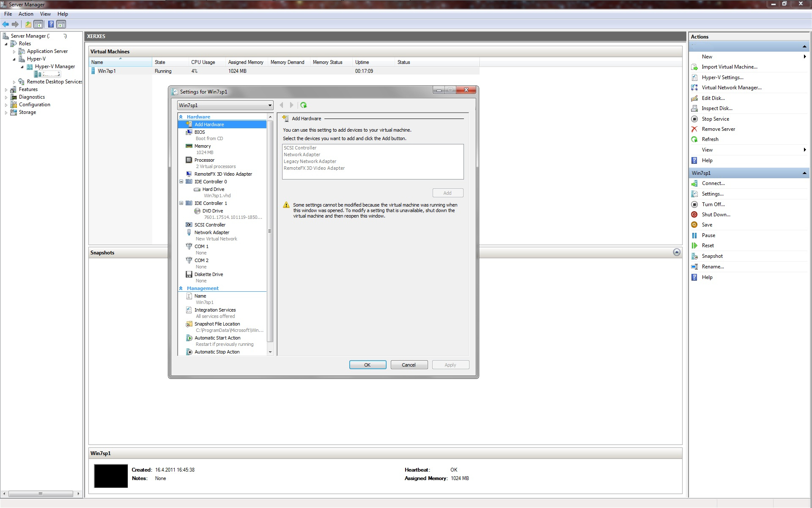The height and width of the screenshot is (508, 812).
Task: Select the Diskette Drive item
Action: click(x=208, y=274)
